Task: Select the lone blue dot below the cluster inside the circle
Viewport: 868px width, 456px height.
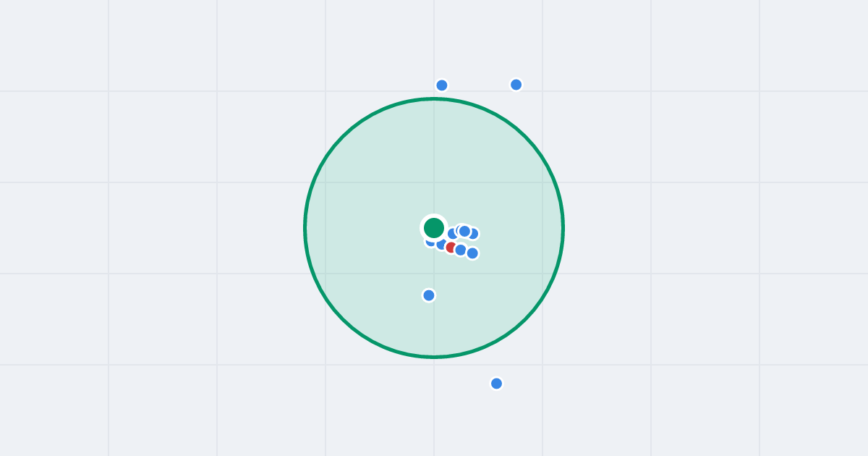Action: click(x=429, y=295)
